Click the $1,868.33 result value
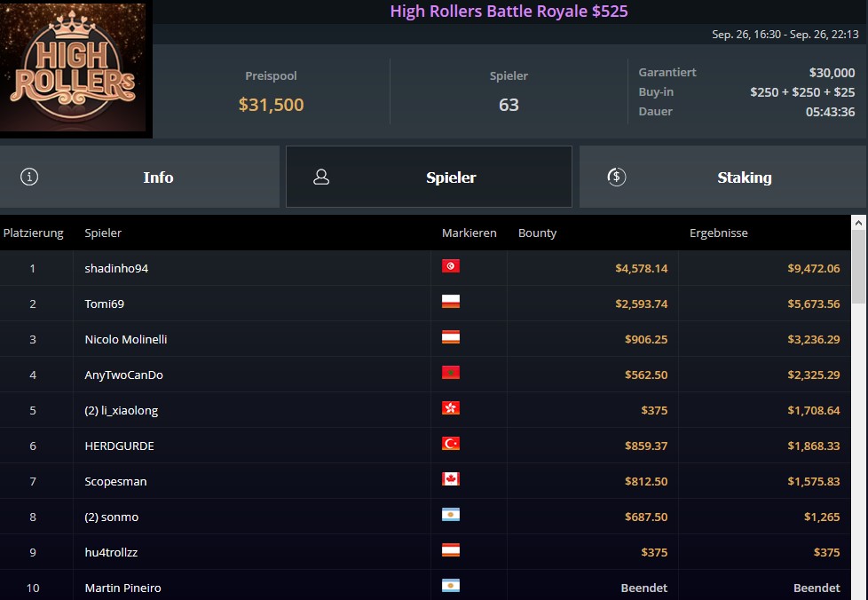This screenshot has height=600, width=868. 813,446
